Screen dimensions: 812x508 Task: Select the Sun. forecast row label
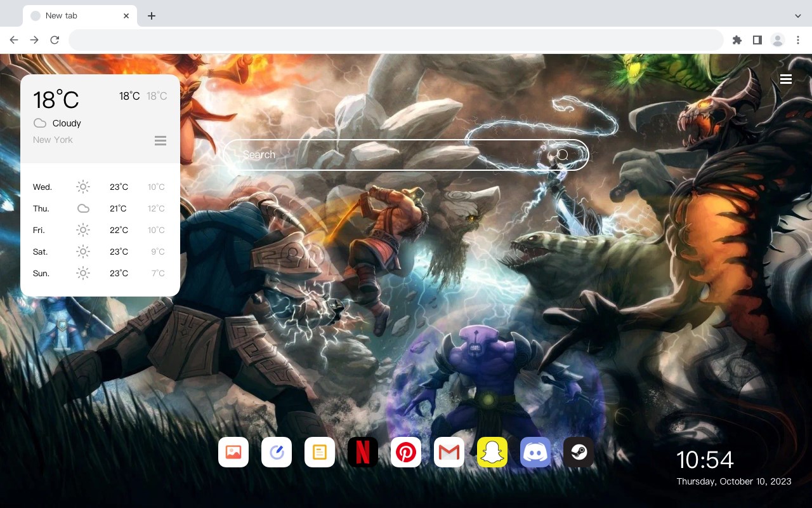click(41, 273)
